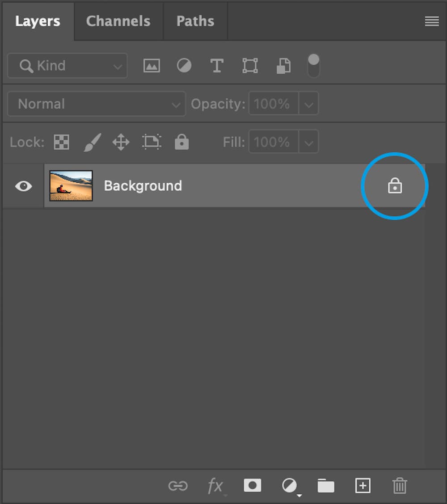Hide the Background layer visibility
The image size is (447, 504).
23,186
